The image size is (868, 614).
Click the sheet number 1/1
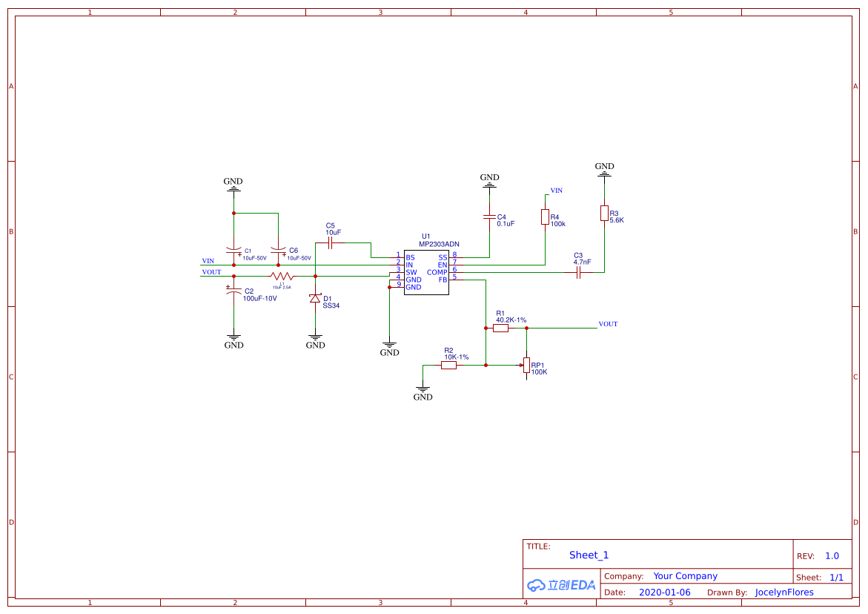point(836,578)
